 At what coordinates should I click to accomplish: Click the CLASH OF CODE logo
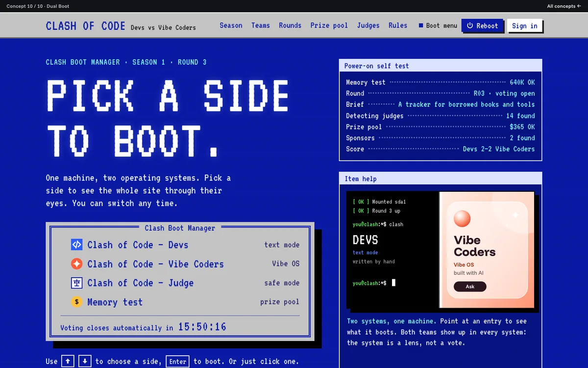86,26
